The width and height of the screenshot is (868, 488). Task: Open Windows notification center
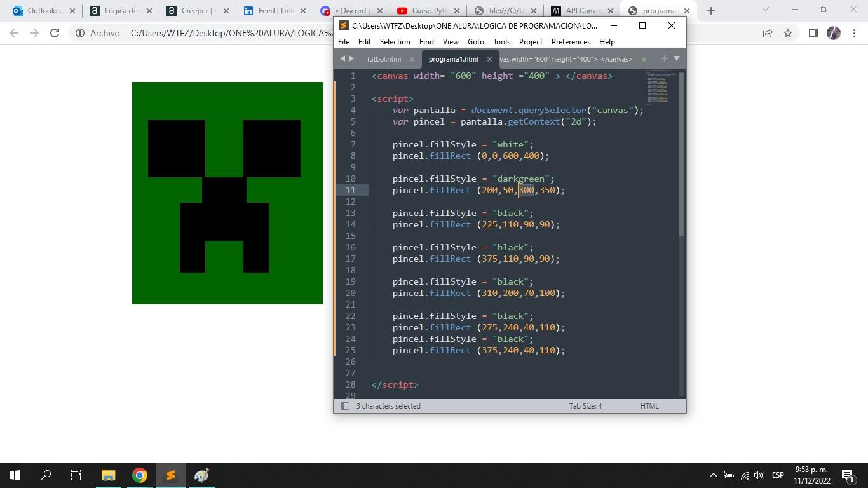[848, 475]
